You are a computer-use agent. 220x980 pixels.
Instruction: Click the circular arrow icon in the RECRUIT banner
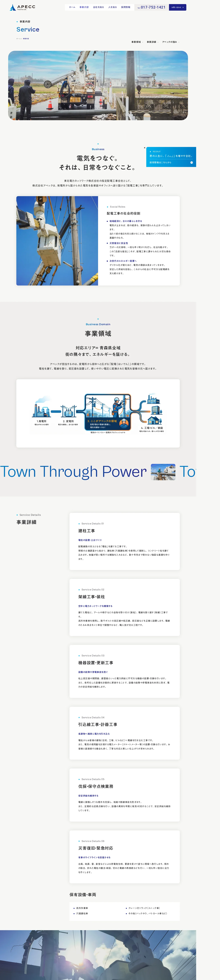point(191,163)
